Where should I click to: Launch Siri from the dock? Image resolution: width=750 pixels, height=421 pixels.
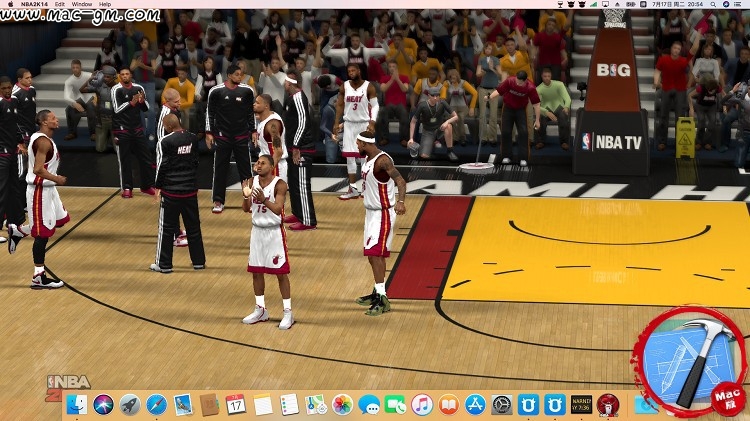[103, 405]
